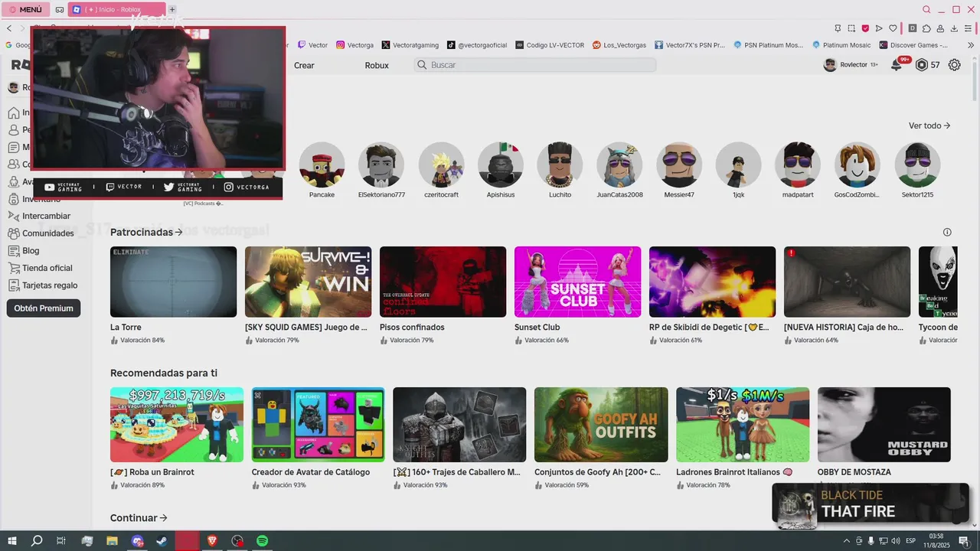This screenshot has width=980, height=551.
Task: Switch to the Inicio - Roblox tab
Action: (116, 10)
